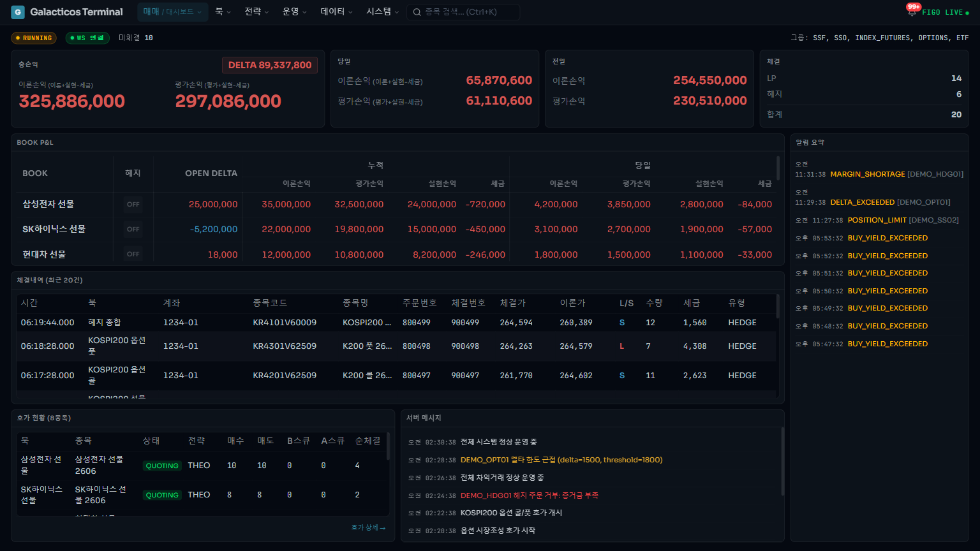The image size is (980, 551).
Task: Click the QUOTING status for 삼성전자 선물
Action: pos(162,466)
